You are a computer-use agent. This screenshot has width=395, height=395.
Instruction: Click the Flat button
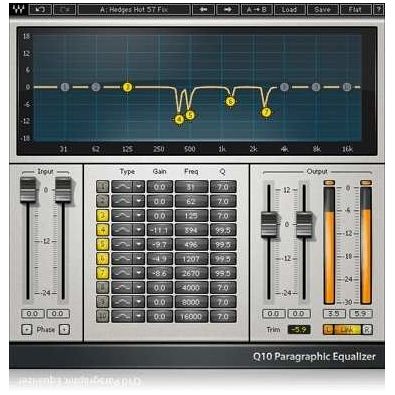point(355,10)
